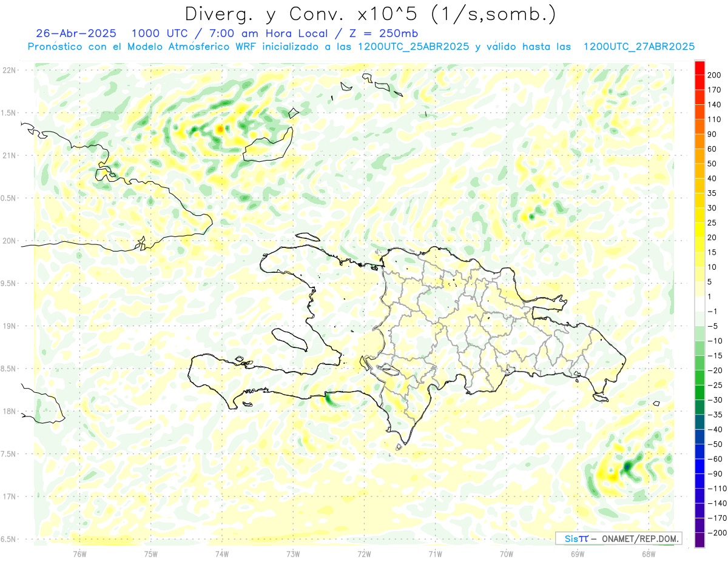Click the -110 color scale label
The height and width of the screenshot is (562, 728).
[x=718, y=489]
